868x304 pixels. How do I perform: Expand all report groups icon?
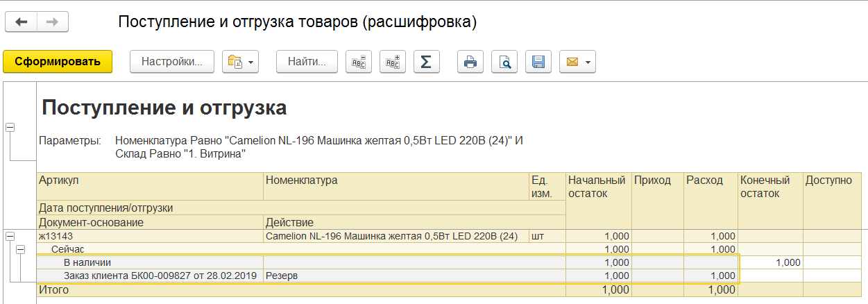pyautogui.click(x=393, y=62)
